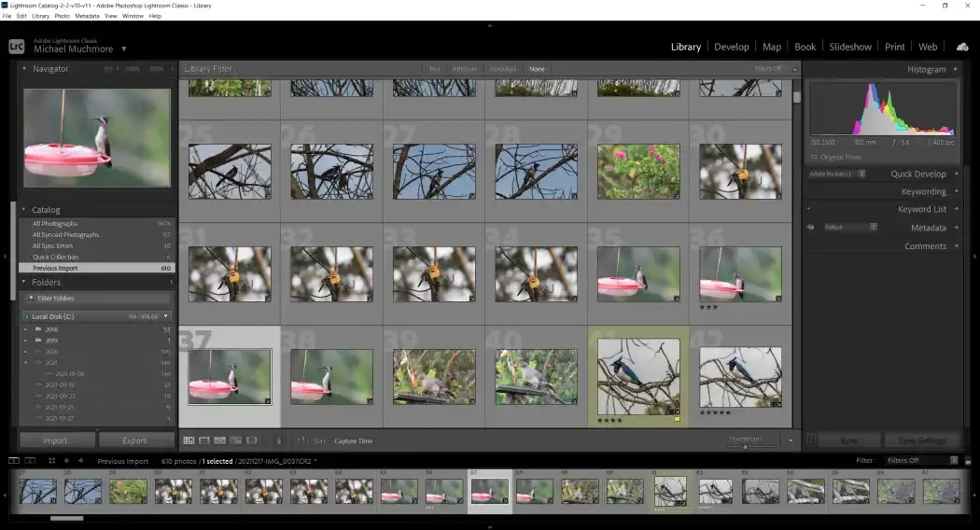Switch to the Develop module

[x=731, y=47]
